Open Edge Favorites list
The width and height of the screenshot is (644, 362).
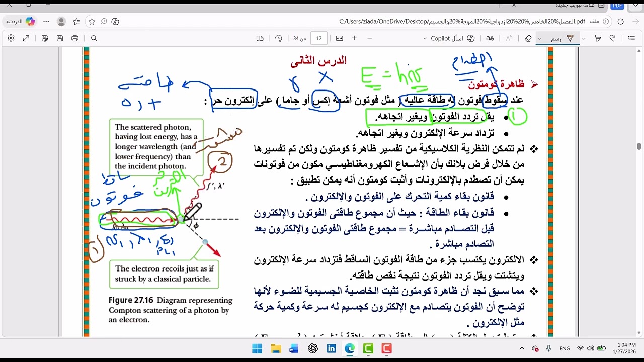point(76,22)
